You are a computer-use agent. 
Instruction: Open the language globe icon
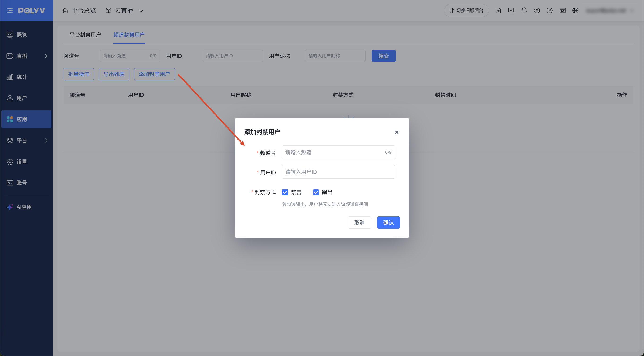(575, 10)
